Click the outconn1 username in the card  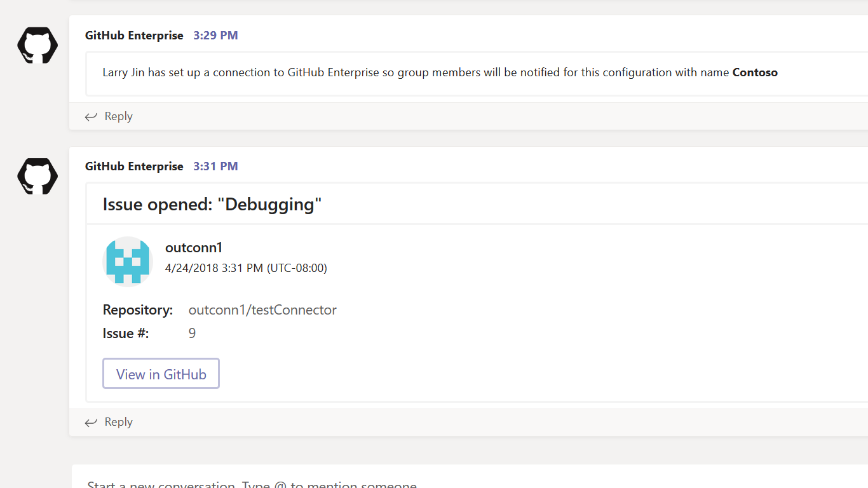click(x=194, y=248)
